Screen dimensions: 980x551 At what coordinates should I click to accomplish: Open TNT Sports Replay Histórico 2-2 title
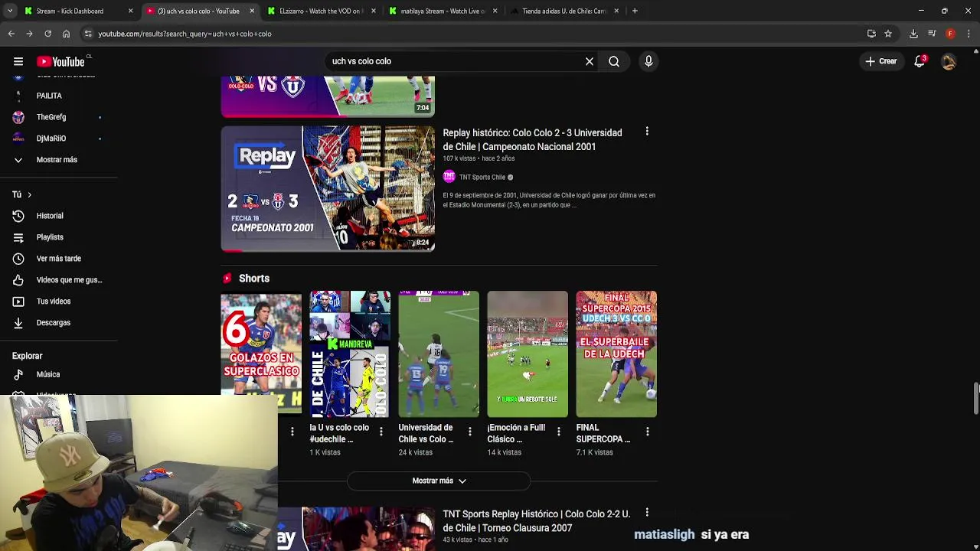pos(536,520)
